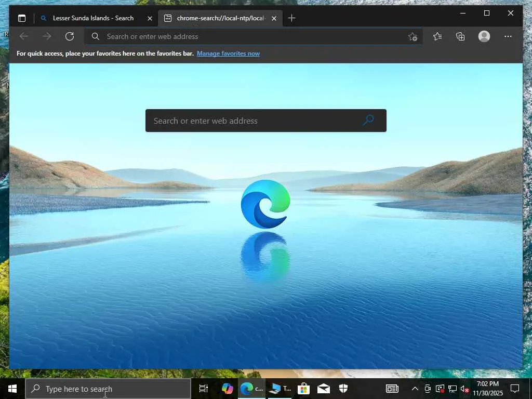Open the tab actions menu icon
This screenshot has width=532, height=399.
(22, 18)
